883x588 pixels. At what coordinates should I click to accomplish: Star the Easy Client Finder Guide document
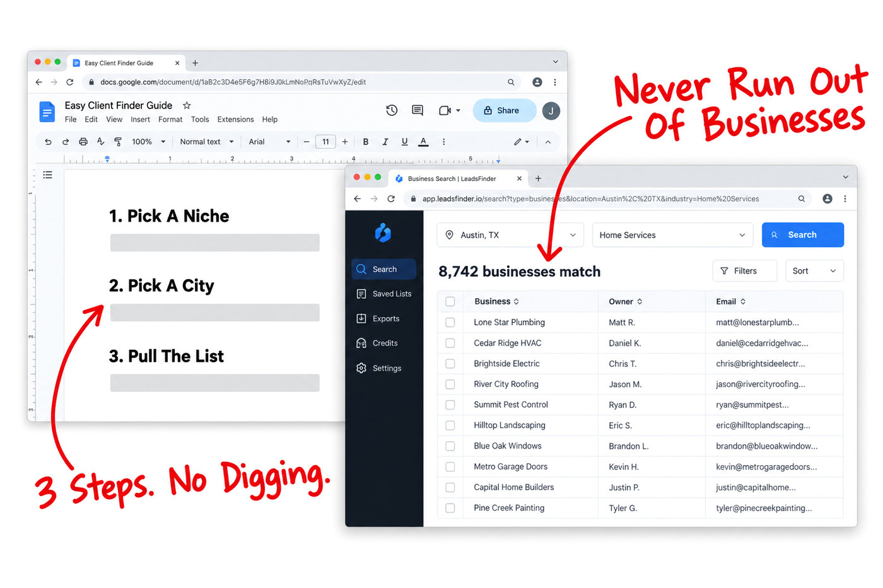click(187, 105)
